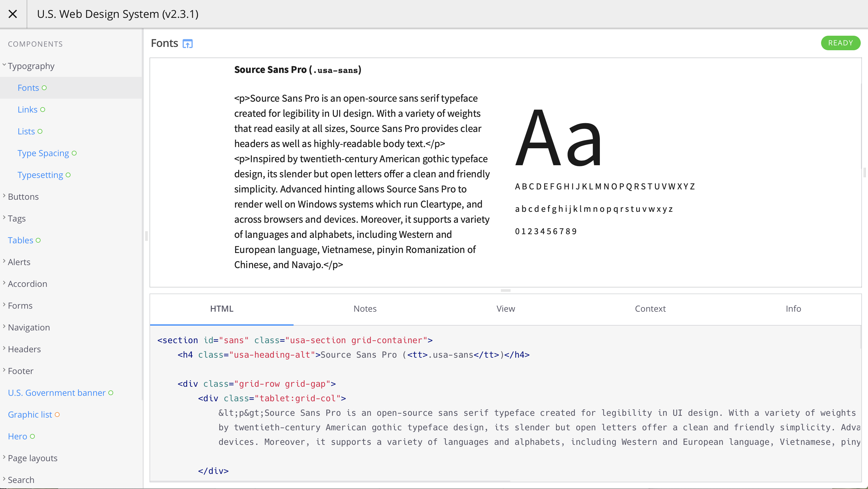Close the sidebar with the X icon
Image resolution: width=868 pixels, height=489 pixels.
[13, 14]
